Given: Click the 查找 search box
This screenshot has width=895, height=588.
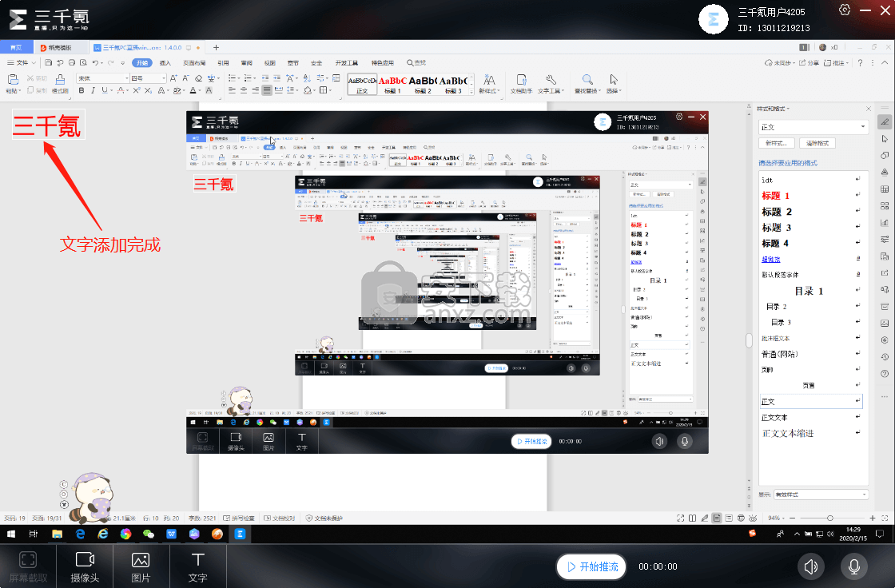Looking at the screenshot, I should pos(416,63).
